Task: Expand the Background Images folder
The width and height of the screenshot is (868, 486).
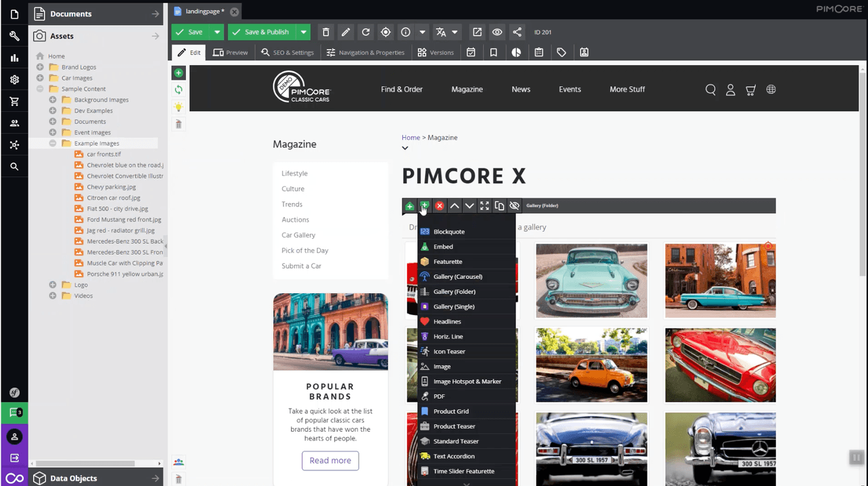Action: click(x=52, y=100)
